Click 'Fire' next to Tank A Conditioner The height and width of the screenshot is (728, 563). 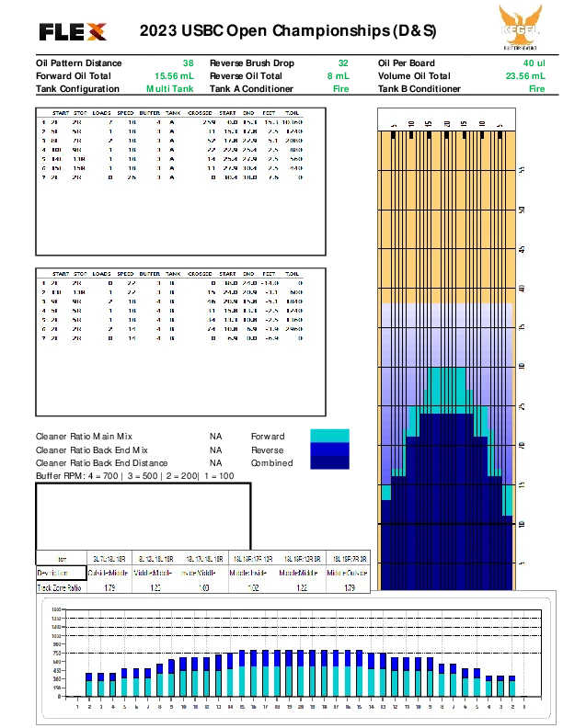pyautogui.click(x=341, y=88)
